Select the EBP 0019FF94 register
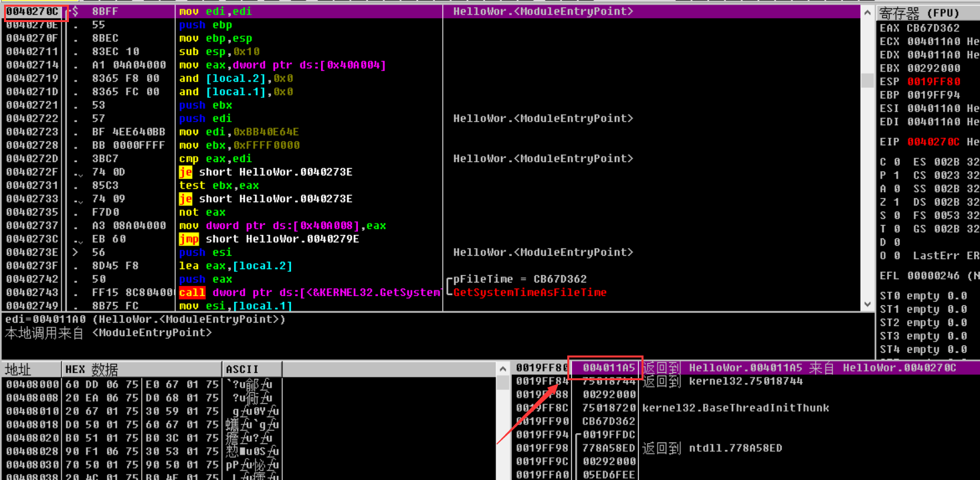980x480 pixels. coord(920,95)
